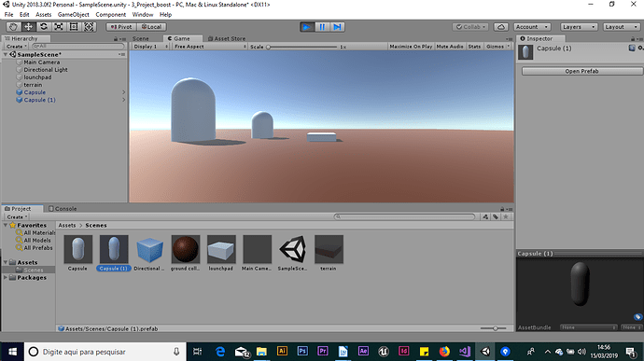Select the Rotate tool
644x361 pixels.
pyautogui.click(x=44, y=27)
